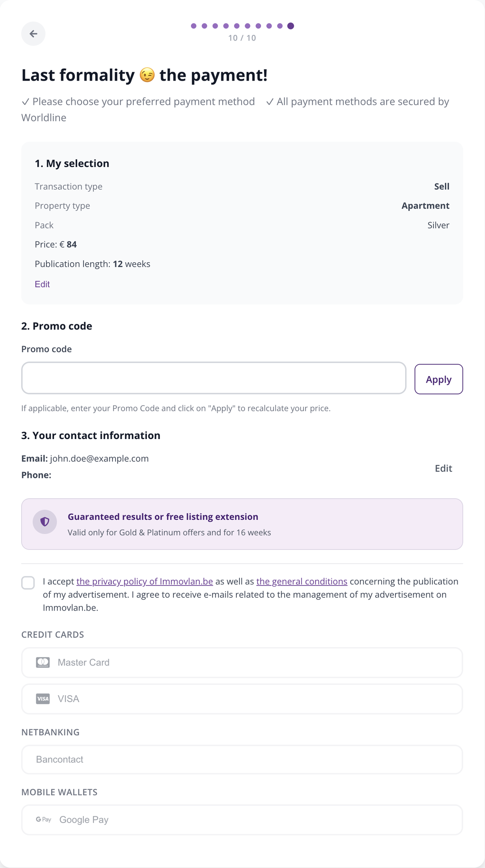The height and width of the screenshot is (868, 485).
Task: Select VISA payment option
Action: [242, 699]
